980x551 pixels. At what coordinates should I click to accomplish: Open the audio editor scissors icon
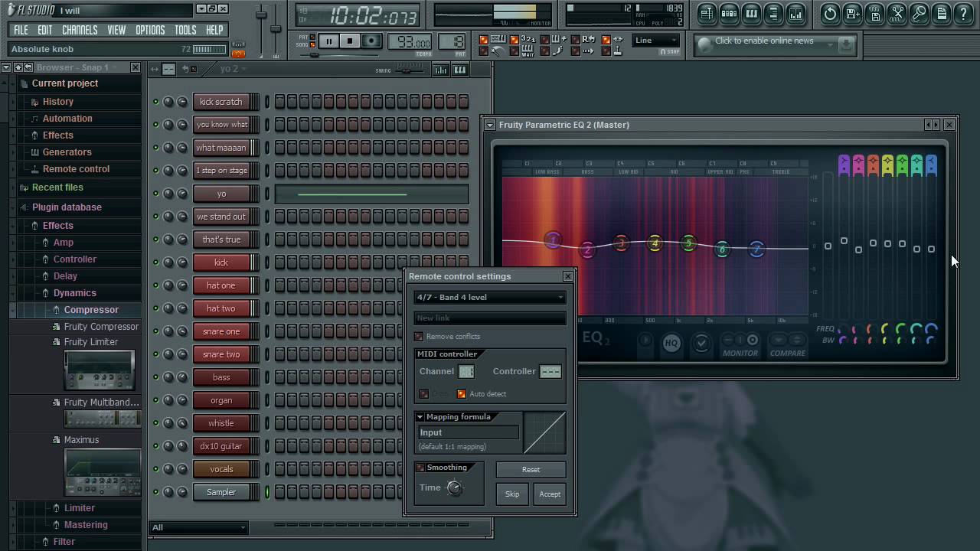coord(897,13)
